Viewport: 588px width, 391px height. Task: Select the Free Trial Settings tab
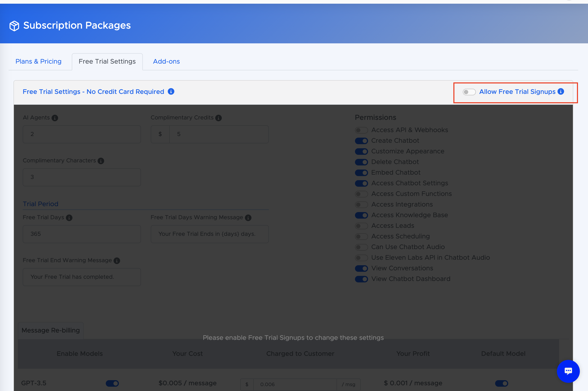[107, 62]
